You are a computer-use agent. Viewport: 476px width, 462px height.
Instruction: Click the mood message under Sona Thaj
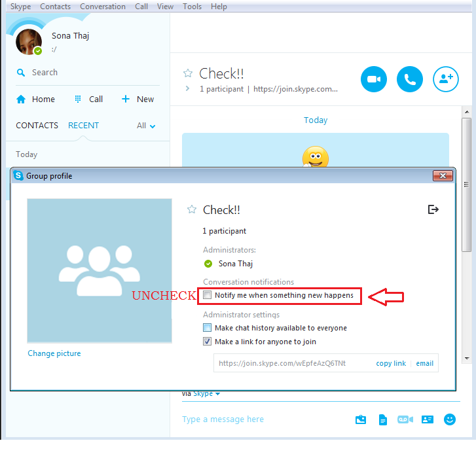coord(54,50)
